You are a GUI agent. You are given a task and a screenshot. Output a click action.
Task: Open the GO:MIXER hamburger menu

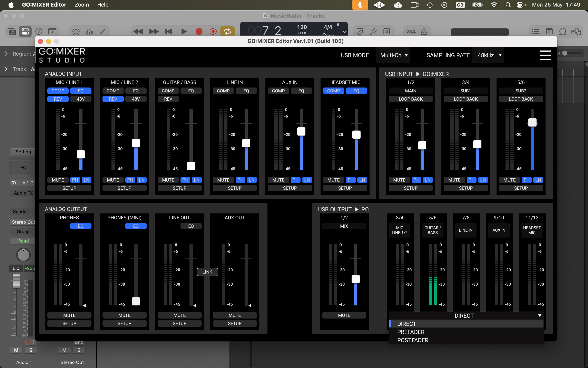pyautogui.click(x=545, y=55)
